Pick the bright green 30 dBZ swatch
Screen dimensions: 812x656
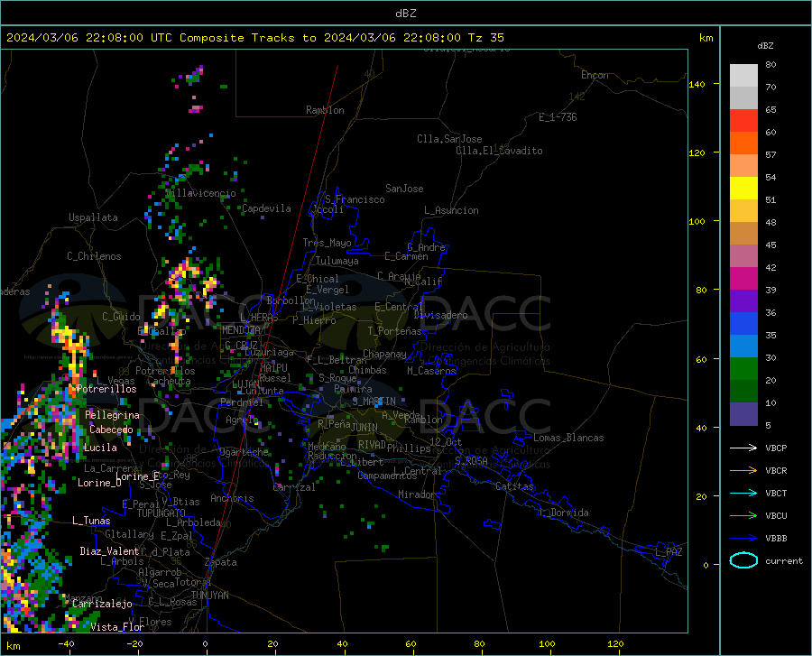tap(743, 369)
